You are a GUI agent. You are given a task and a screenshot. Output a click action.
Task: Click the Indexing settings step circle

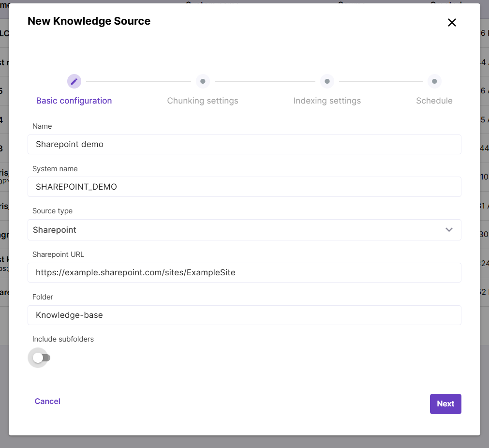tap(327, 81)
